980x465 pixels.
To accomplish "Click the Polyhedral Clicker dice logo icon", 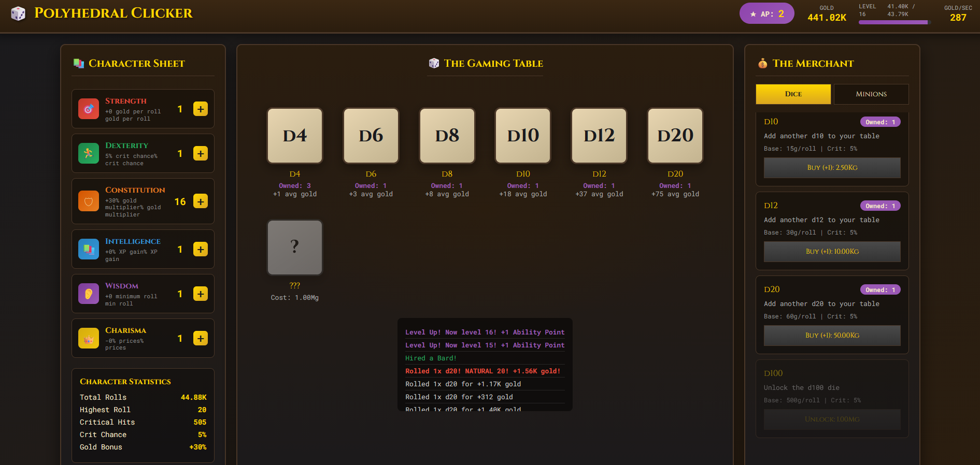I will click(x=18, y=13).
